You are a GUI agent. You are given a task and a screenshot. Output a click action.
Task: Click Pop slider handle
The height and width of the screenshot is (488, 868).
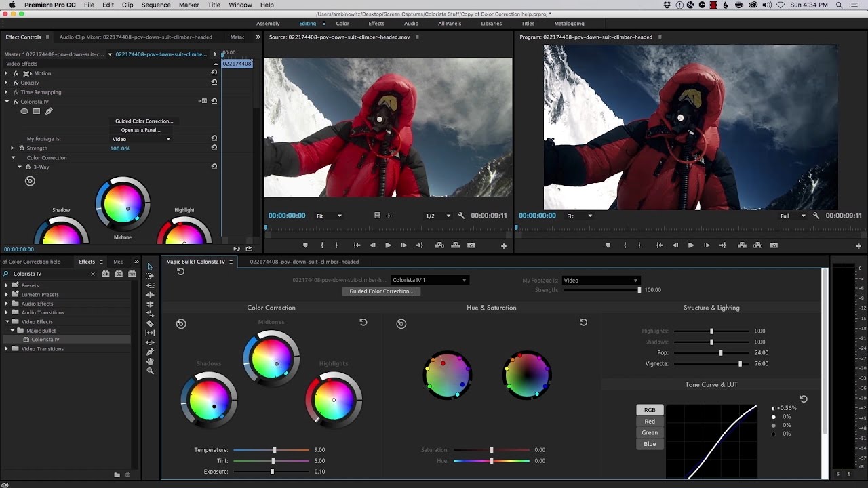pyautogui.click(x=721, y=353)
